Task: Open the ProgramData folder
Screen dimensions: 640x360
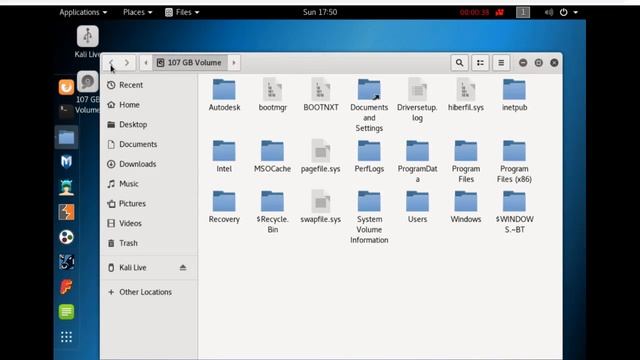Action: point(417,161)
